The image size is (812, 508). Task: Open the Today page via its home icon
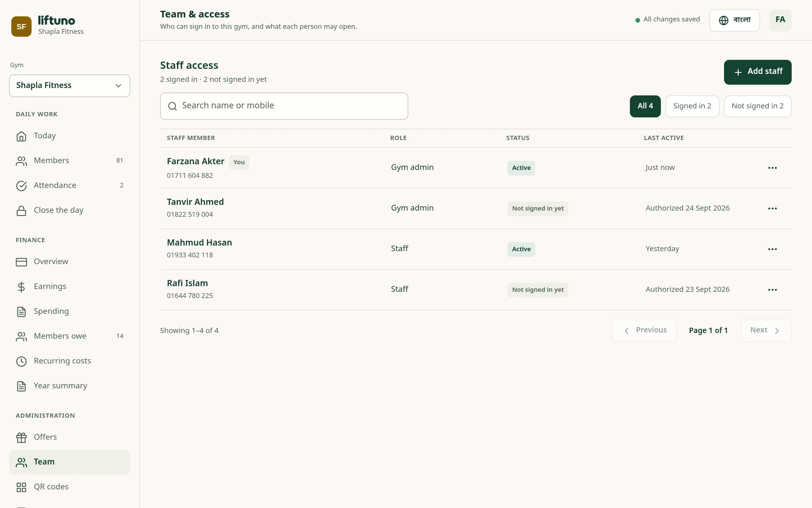point(21,136)
